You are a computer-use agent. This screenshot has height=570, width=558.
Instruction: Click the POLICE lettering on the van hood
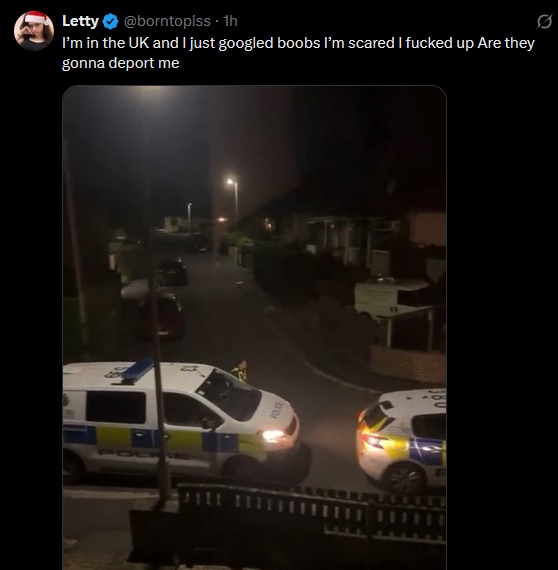(276, 410)
